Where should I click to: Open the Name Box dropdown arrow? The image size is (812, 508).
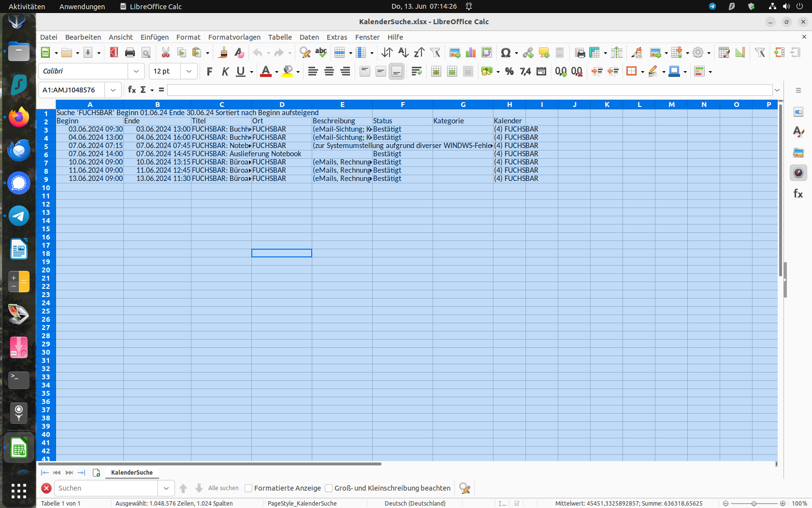[x=113, y=90]
